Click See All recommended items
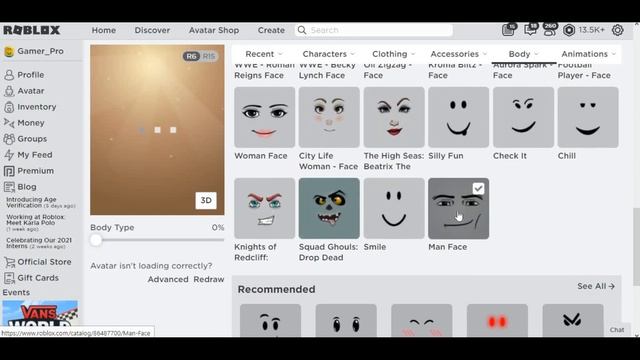The width and height of the screenshot is (640, 360). pyautogui.click(x=596, y=286)
